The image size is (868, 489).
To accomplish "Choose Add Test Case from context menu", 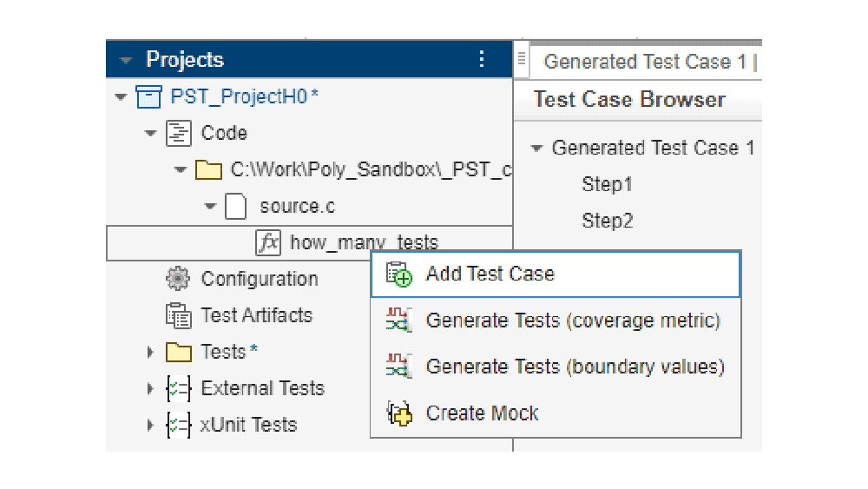I will pos(490,274).
